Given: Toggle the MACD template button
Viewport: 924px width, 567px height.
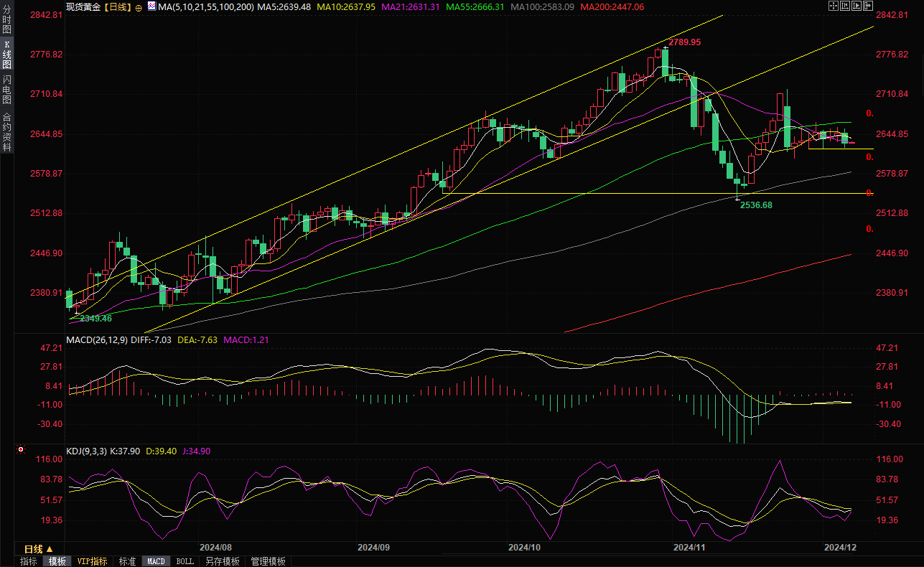Looking at the screenshot, I should point(156,561).
